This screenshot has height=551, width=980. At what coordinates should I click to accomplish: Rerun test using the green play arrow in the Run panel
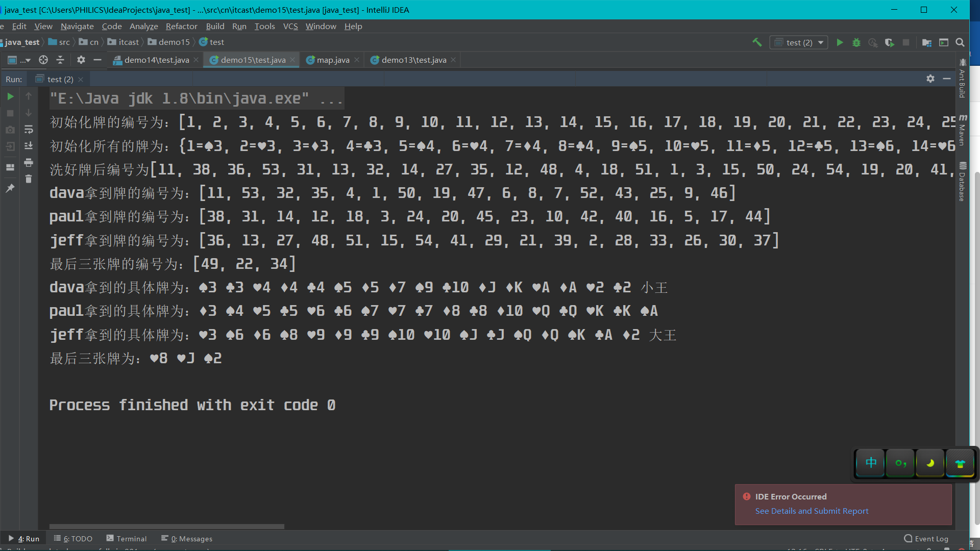pyautogui.click(x=10, y=96)
